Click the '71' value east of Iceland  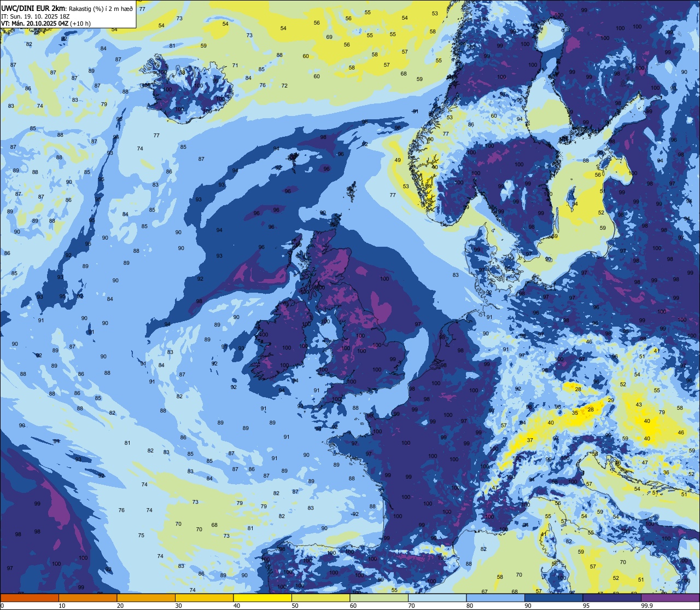235,66
